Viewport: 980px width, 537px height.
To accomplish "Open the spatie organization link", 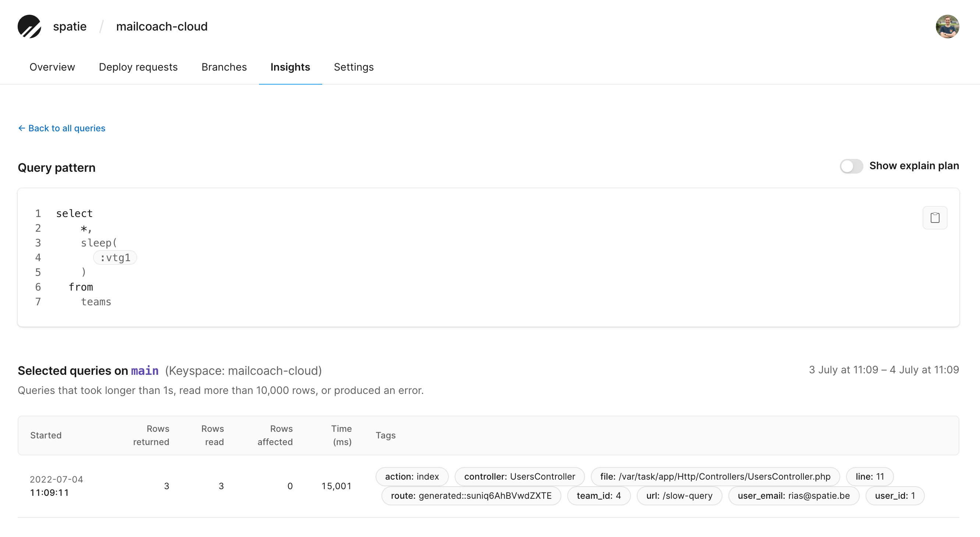I will pyautogui.click(x=70, y=26).
